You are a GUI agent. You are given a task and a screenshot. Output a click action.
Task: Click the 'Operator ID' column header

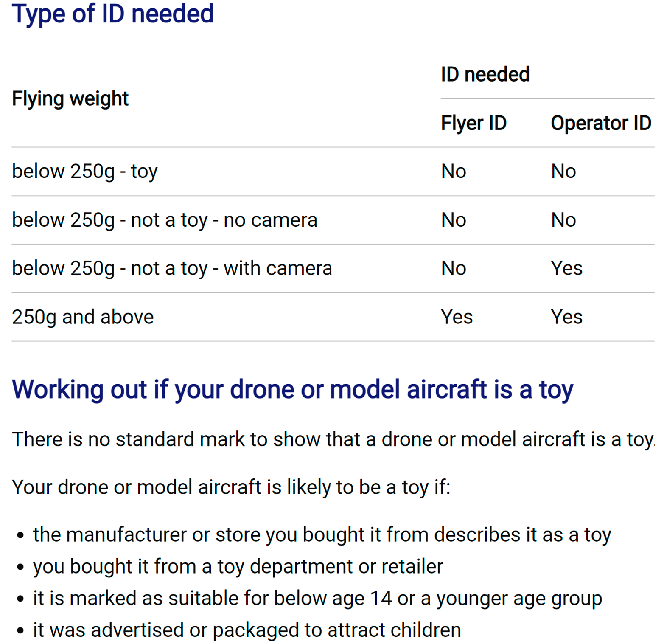(601, 123)
